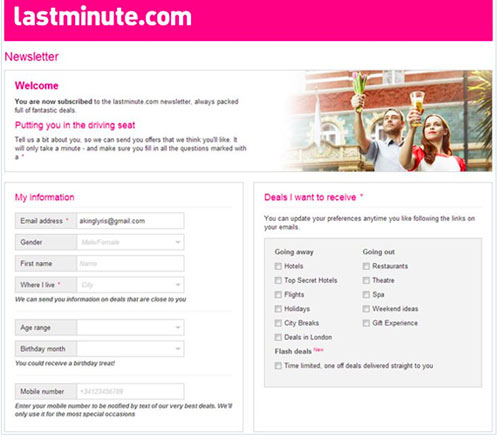
Task: Click the couple toasting banner photo
Action: [388, 121]
